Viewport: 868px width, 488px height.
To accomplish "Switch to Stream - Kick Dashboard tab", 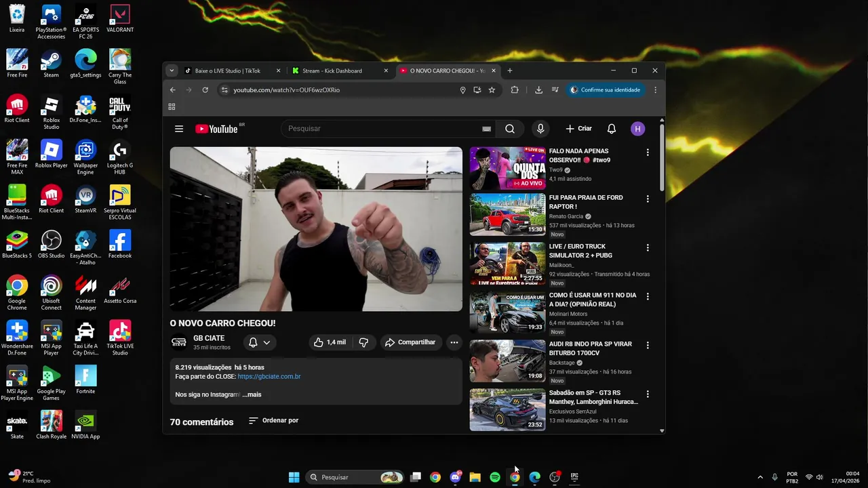I will click(332, 70).
